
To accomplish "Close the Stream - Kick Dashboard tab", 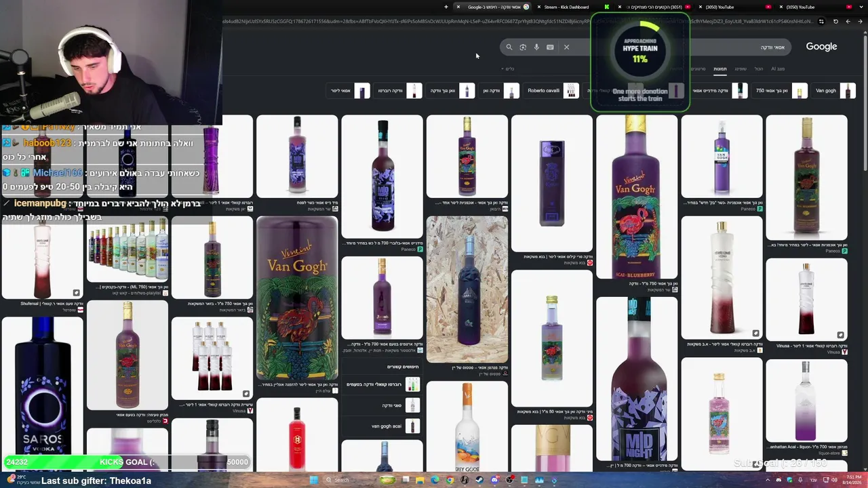I will coord(538,7).
